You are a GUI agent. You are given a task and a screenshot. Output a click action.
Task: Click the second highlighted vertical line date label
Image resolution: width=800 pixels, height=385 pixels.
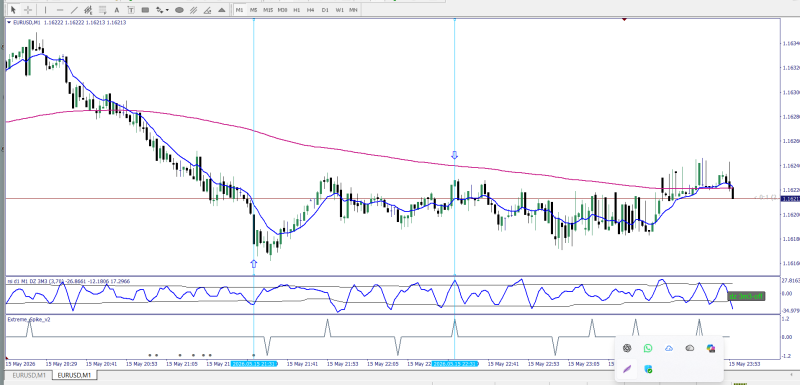[x=455, y=364]
